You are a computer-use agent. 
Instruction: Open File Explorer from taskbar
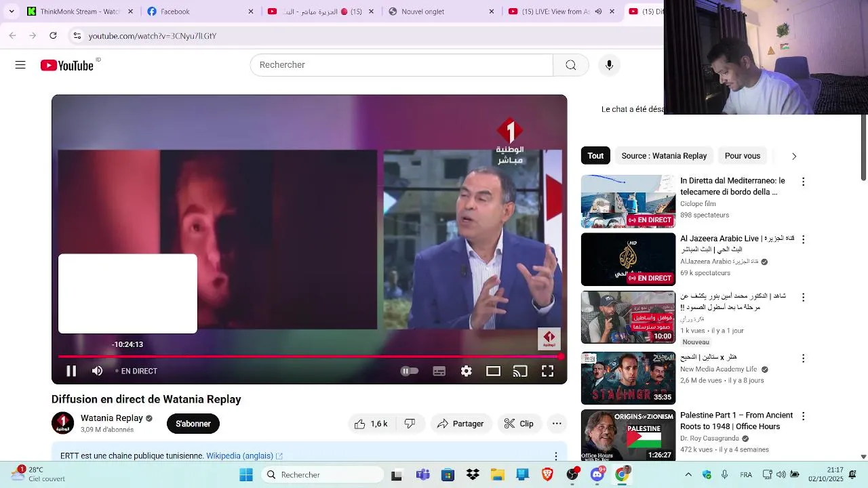coord(498,474)
